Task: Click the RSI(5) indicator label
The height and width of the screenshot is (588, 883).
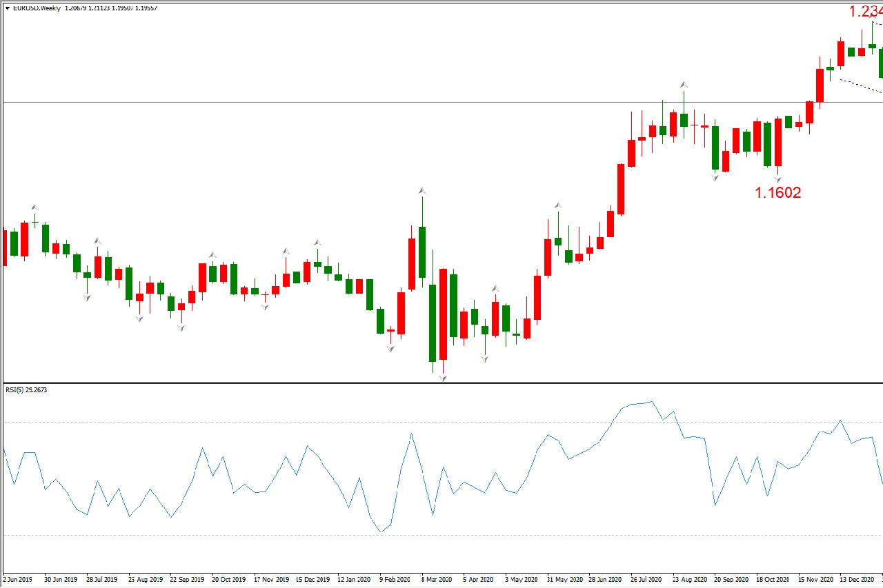Action: [26, 390]
